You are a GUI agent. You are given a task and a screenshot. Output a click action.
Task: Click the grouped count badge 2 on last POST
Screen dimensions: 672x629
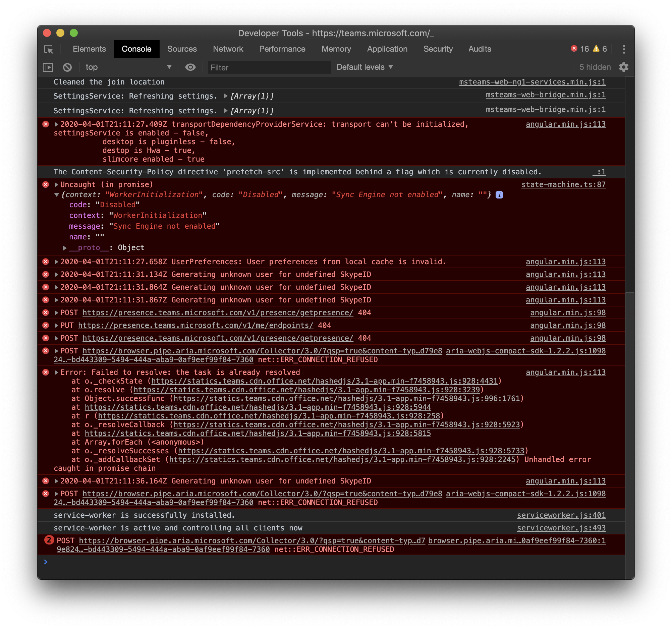[x=49, y=540]
